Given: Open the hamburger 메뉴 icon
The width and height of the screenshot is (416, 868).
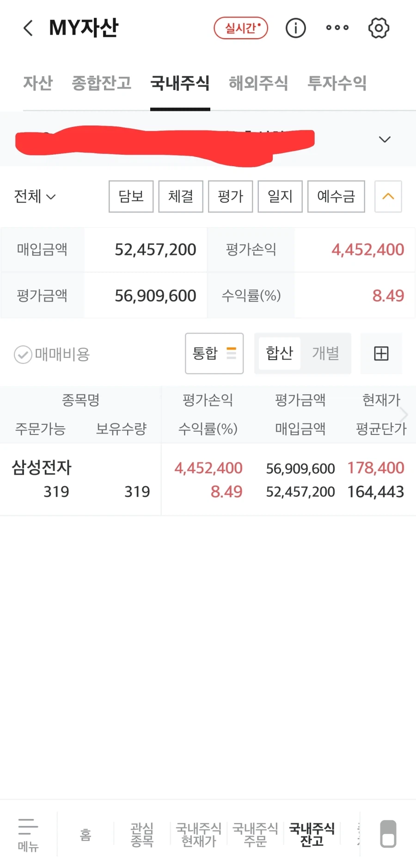Looking at the screenshot, I should (x=28, y=834).
